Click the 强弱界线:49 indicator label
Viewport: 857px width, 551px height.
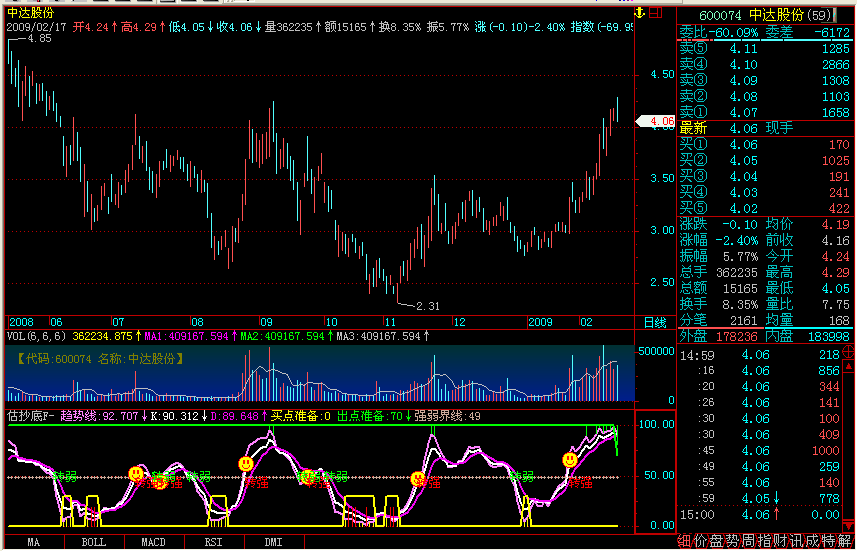click(x=447, y=417)
